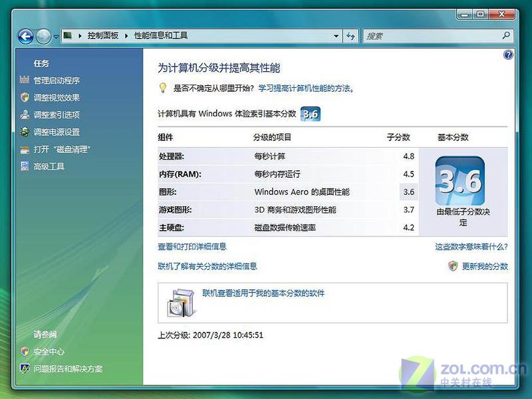Click the light bulb tip icon
The width and height of the screenshot is (532, 399).
163,88
